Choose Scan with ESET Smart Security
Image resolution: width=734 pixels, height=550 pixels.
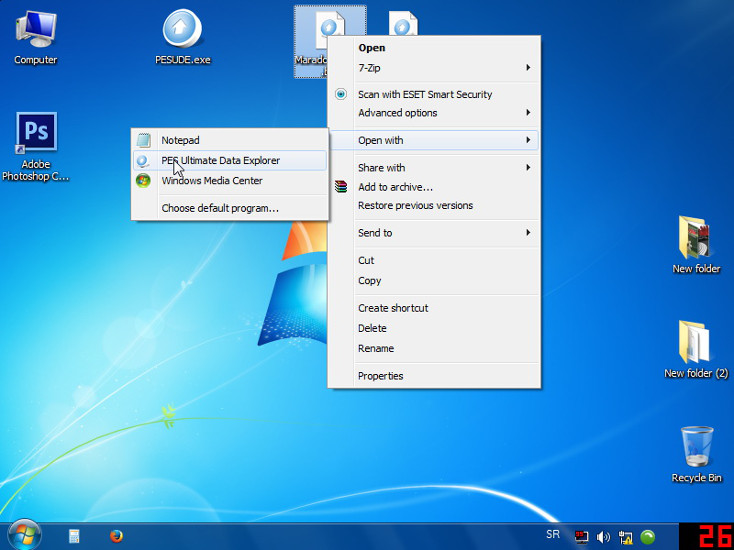pos(434,94)
